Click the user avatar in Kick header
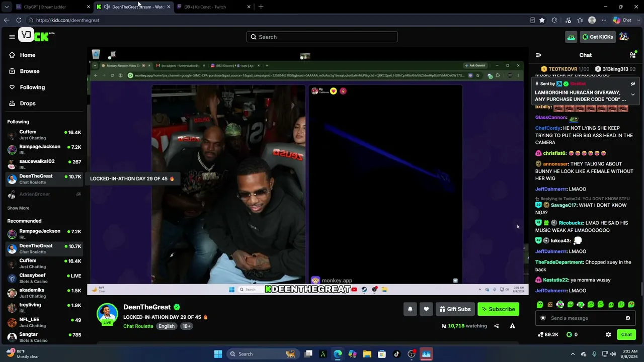The image size is (644, 362). pyautogui.click(x=624, y=37)
